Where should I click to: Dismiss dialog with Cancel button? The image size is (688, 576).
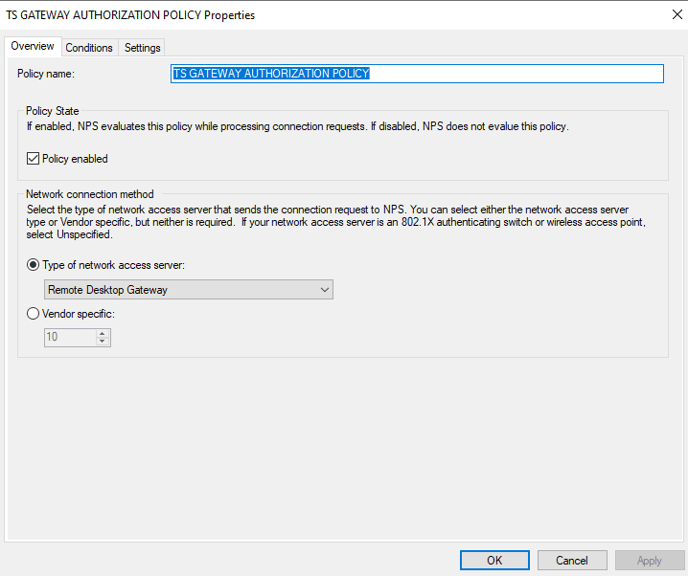pyautogui.click(x=572, y=560)
